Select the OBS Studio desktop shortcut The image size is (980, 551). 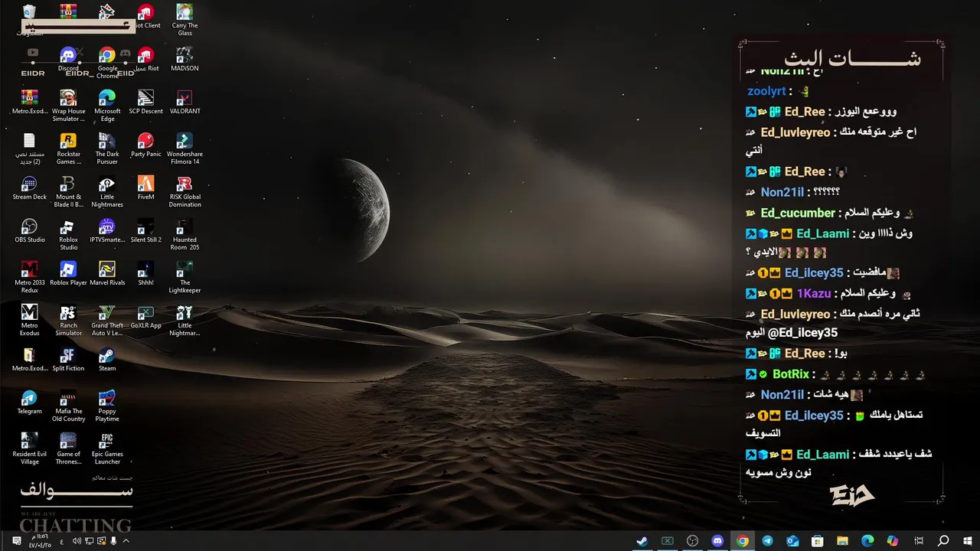(29, 231)
